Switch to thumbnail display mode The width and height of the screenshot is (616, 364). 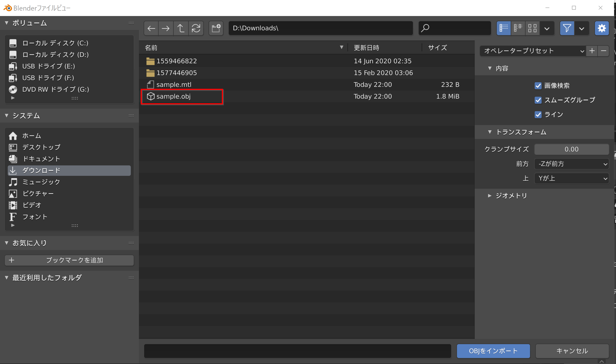click(532, 28)
